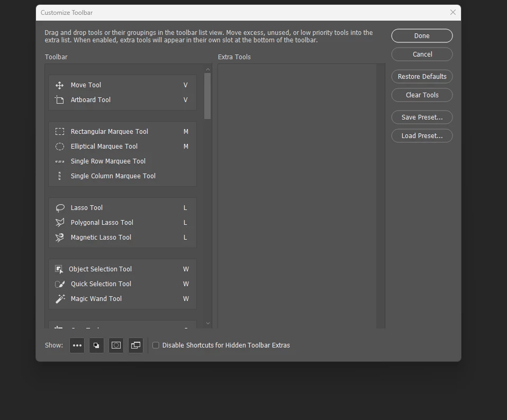Click the toolbar list scroll up arrow
This screenshot has height=420, width=507.
click(208, 69)
